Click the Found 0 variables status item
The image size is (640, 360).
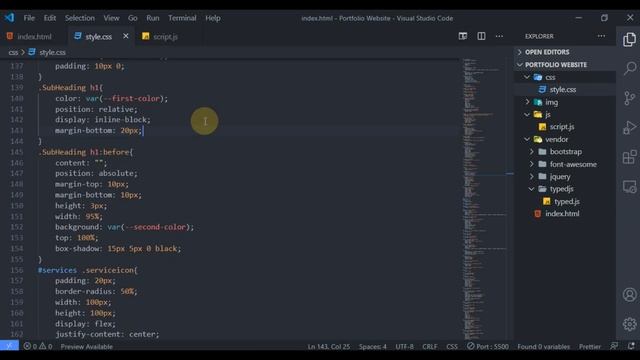coord(543,347)
